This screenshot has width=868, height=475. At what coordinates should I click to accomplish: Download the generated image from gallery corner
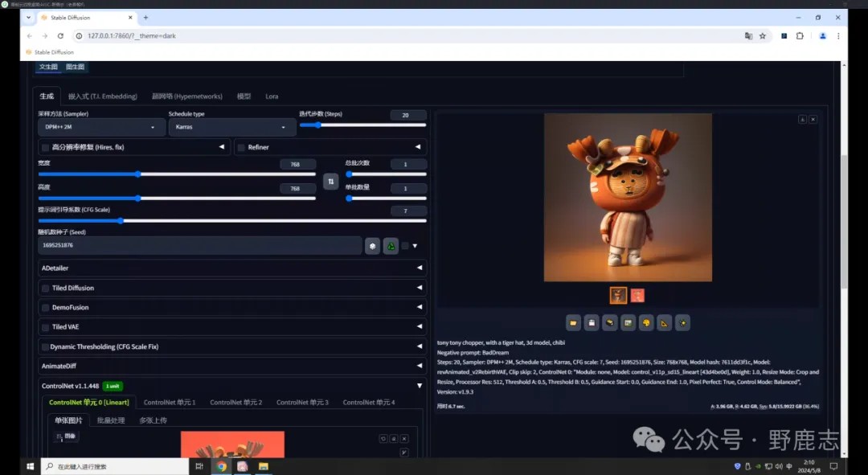tap(802, 119)
